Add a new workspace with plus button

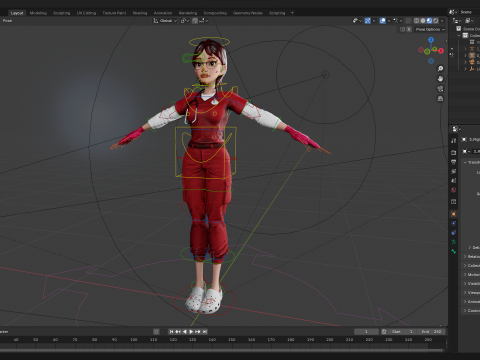pyautogui.click(x=292, y=13)
